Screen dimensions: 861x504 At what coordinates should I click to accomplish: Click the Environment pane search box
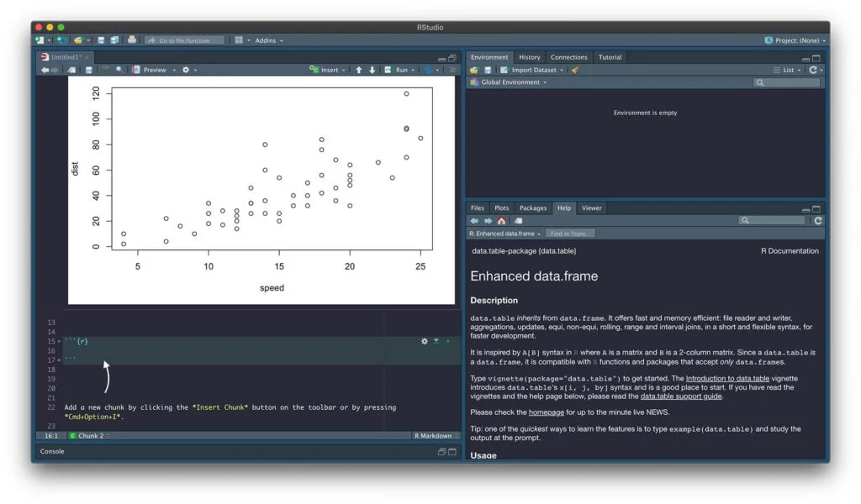point(787,82)
